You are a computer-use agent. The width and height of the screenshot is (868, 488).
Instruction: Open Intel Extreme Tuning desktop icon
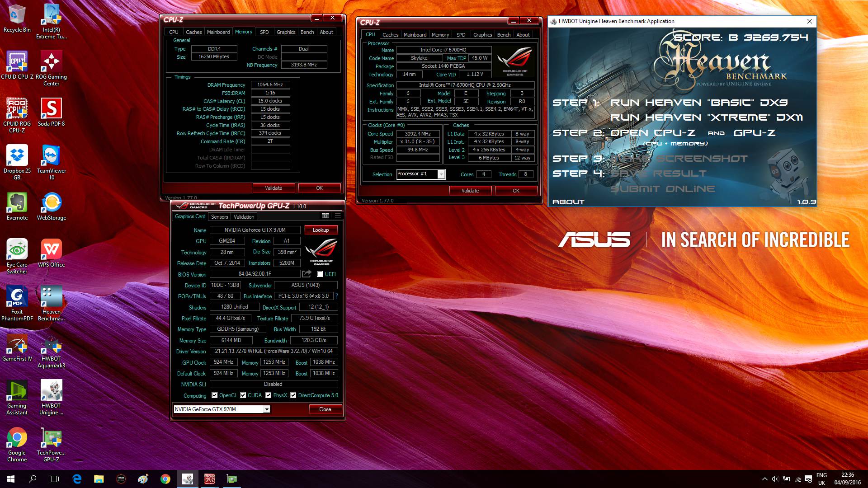[51, 22]
